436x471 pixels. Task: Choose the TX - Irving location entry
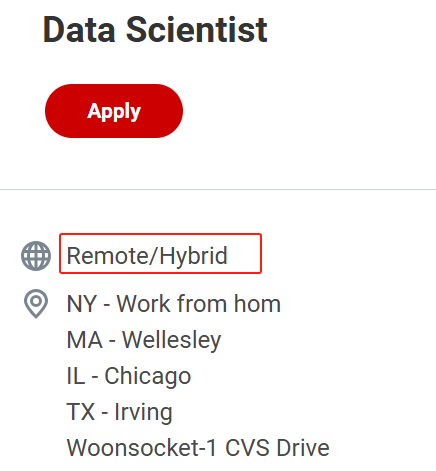pos(120,412)
